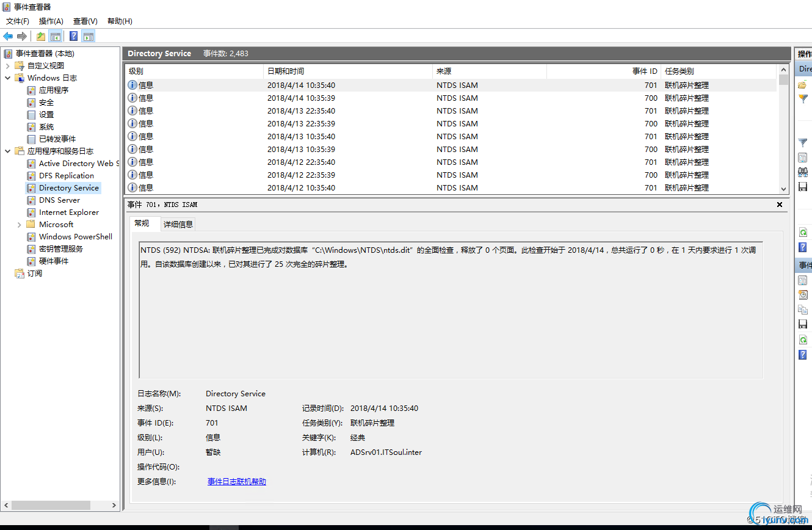Select the 应用程序 log
The width and height of the screenshot is (812, 530).
[x=54, y=90]
